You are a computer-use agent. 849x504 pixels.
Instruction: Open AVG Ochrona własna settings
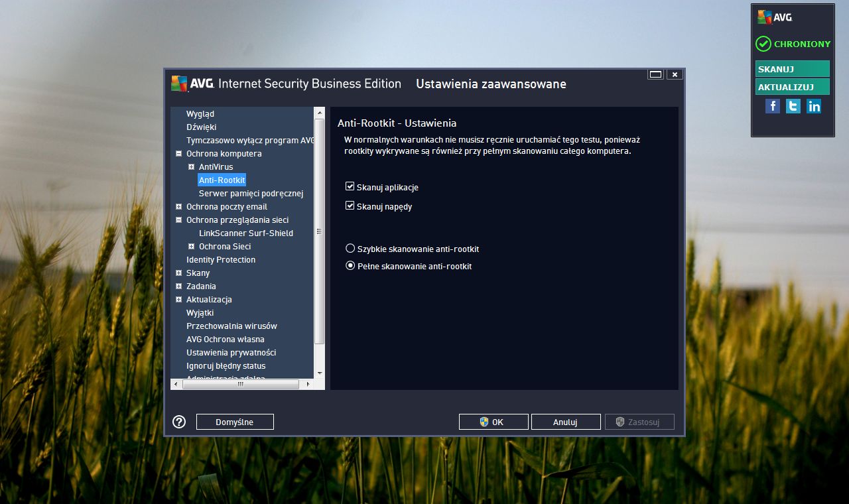(x=226, y=339)
